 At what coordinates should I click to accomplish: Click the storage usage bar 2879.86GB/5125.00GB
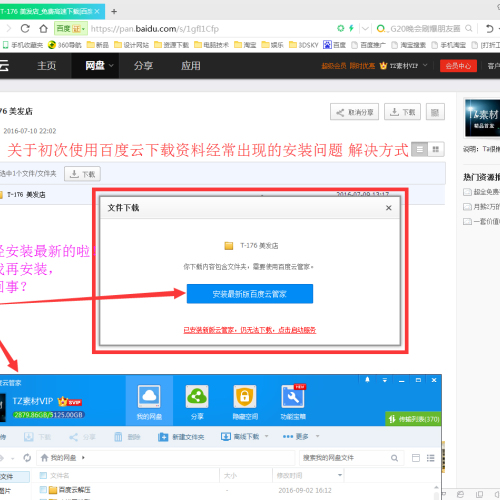pos(48,415)
